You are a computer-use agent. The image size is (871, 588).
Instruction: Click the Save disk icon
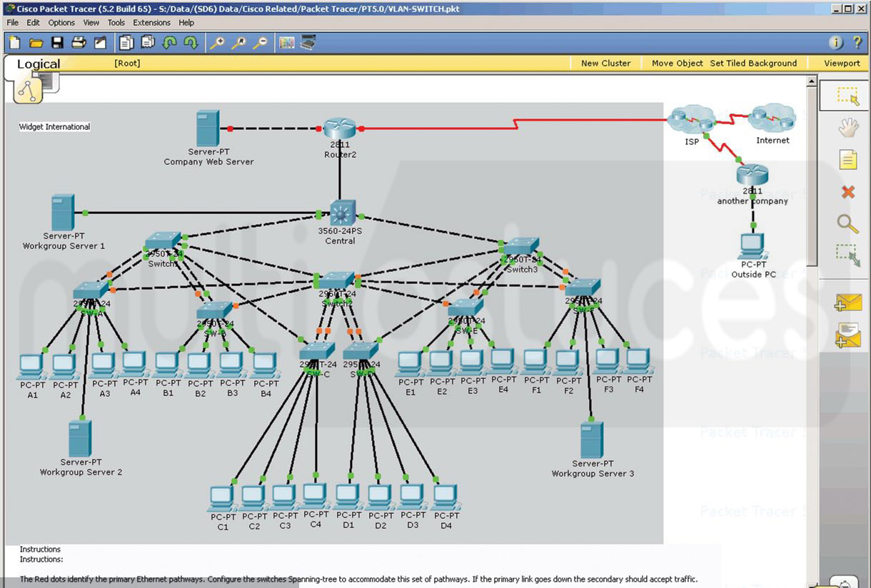point(57,43)
